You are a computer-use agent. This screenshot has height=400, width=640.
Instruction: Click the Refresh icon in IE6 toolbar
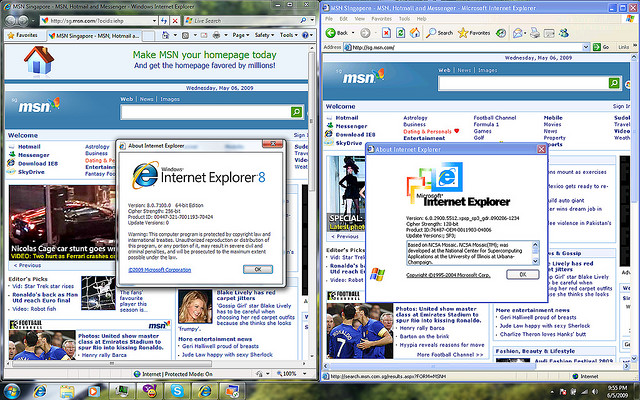pyautogui.click(x=400, y=33)
